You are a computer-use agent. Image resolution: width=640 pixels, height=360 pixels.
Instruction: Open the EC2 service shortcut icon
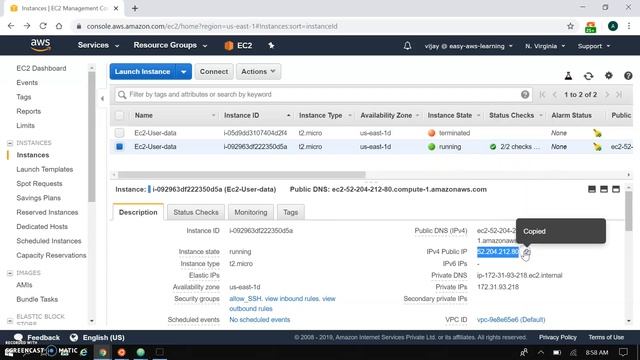(229, 46)
